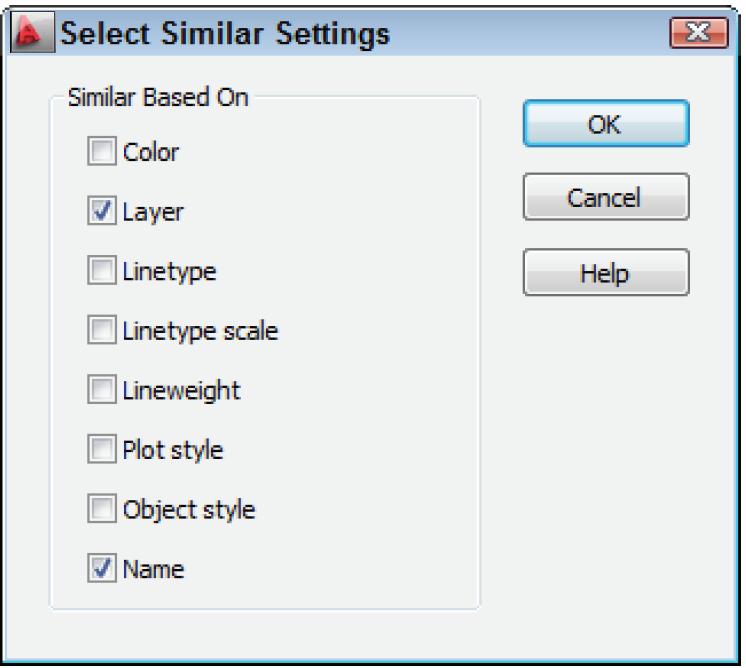746x668 pixels.
Task: Open Help for this dialog
Action: click(x=606, y=272)
